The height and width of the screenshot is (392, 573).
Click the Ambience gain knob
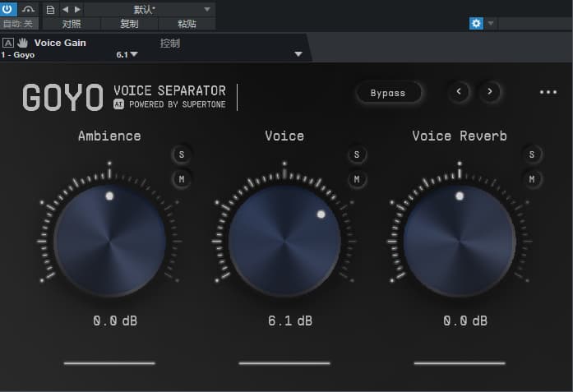(109, 241)
